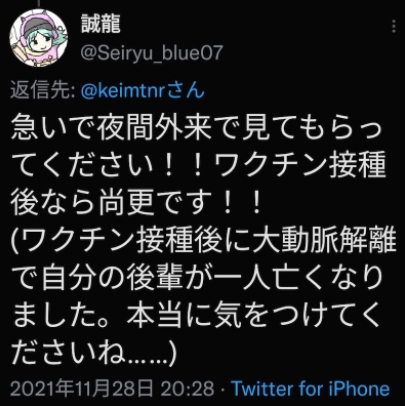Tap the opening parenthesis before ワクチン接種後に
Image resolution: width=405 pixels, height=406 pixels.
tap(16, 240)
